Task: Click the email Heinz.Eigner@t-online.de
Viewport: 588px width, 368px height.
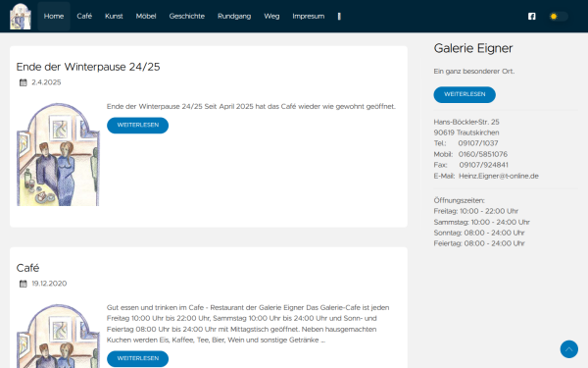Action: (x=499, y=176)
